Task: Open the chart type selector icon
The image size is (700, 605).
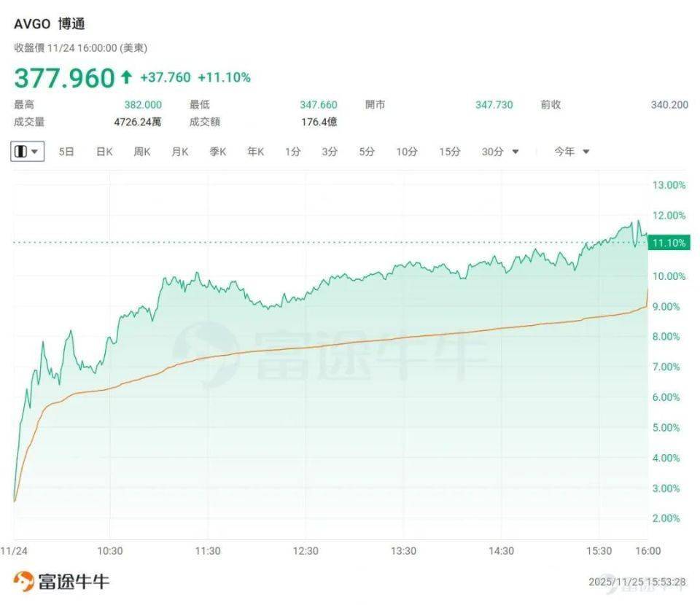Action: coord(28,152)
